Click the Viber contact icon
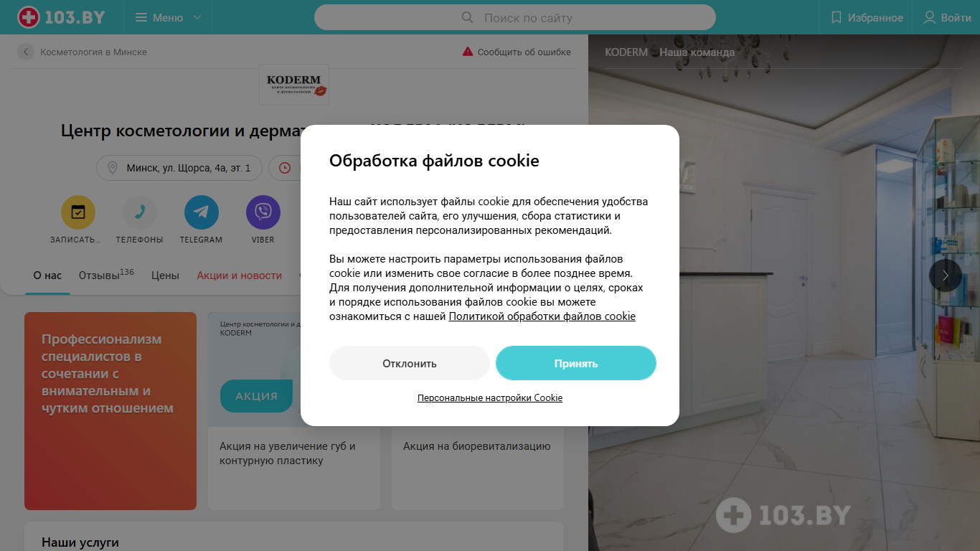Viewport: 980px width, 551px height. tap(263, 212)
